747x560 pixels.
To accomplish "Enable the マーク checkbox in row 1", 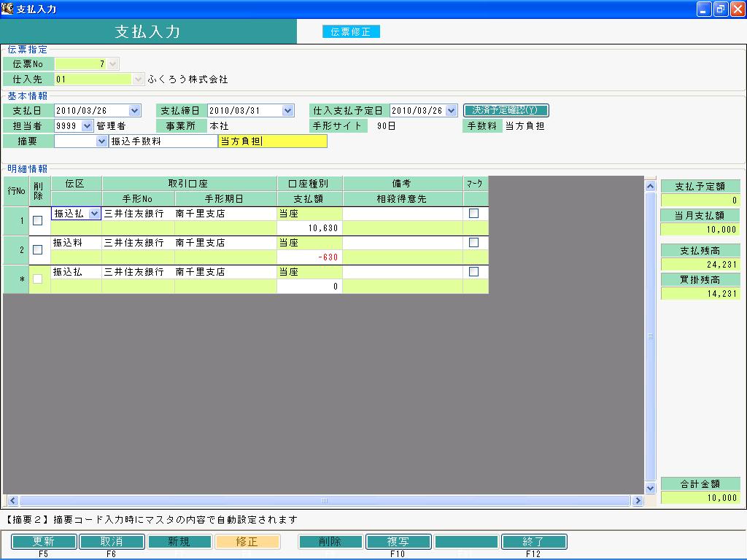I will pos(473,214).
